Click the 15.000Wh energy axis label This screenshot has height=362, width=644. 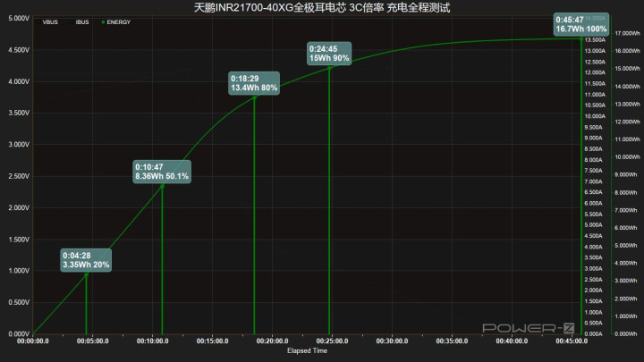pos(627,69)
